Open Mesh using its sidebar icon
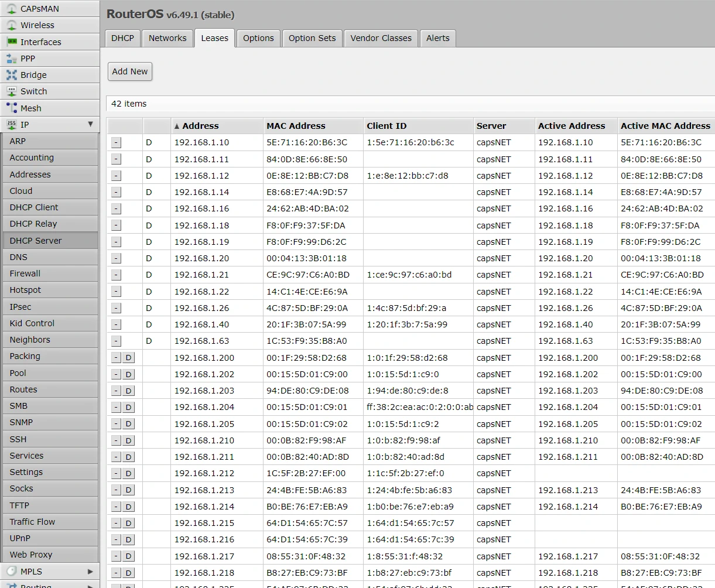This screenshot has height=588, width=715. click(11, 108)
